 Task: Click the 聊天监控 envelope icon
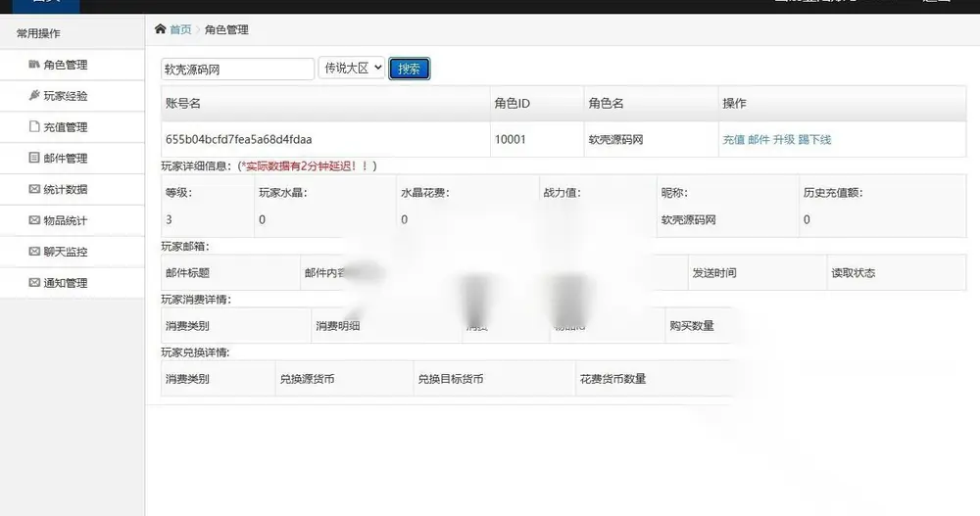(x=34, y=251)
